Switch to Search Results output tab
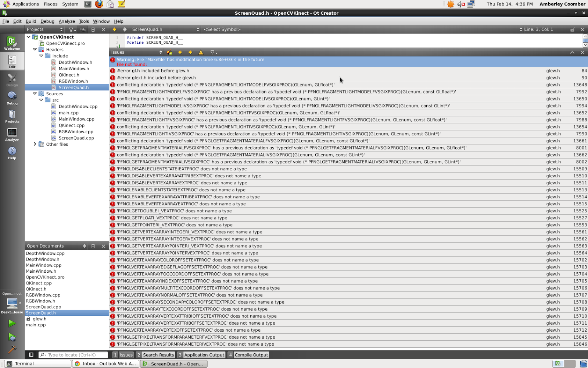Viewport: 588px width, 368px height. [x=155, y=355]
